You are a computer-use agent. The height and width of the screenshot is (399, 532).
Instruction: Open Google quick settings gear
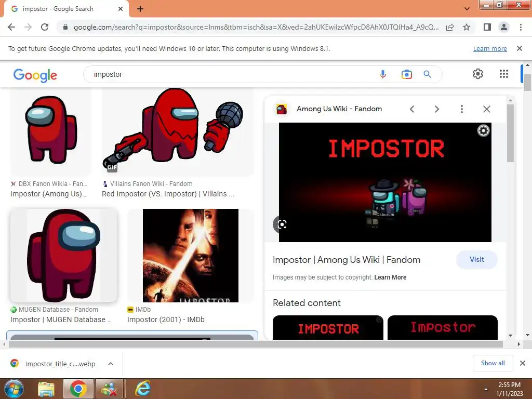(x=478, y=74)
